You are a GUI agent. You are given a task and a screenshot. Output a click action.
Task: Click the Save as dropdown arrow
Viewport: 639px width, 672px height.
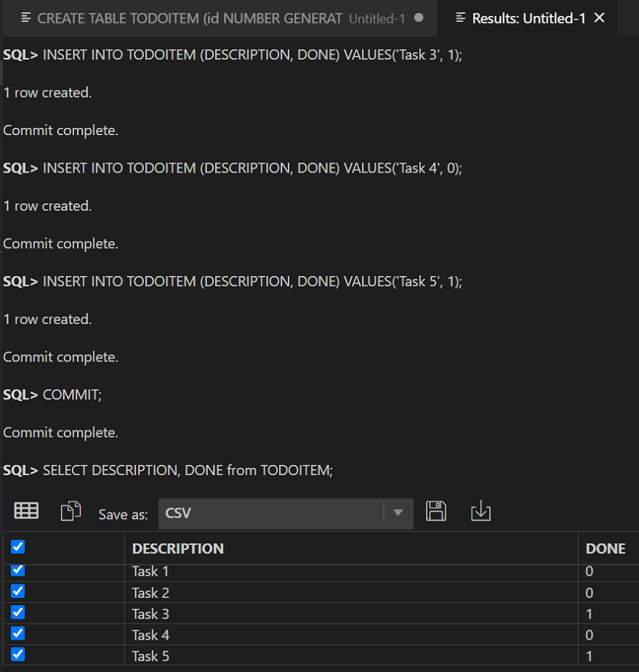click(398, 513)
